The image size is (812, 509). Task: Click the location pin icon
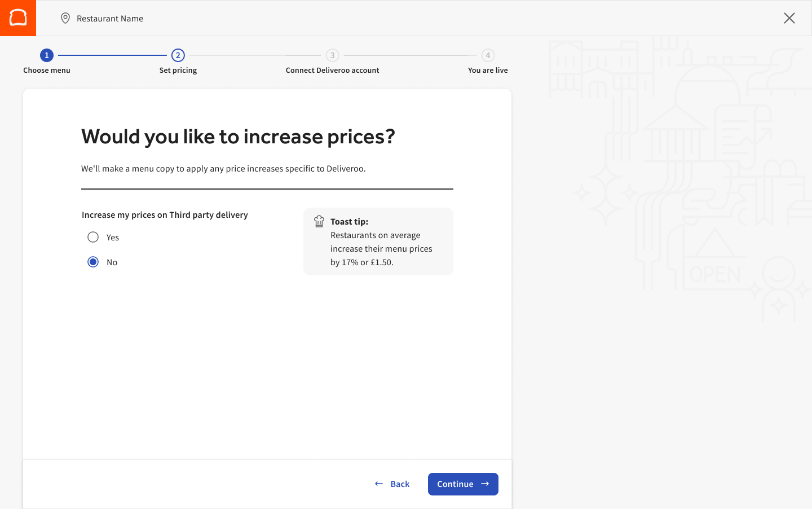65,18
